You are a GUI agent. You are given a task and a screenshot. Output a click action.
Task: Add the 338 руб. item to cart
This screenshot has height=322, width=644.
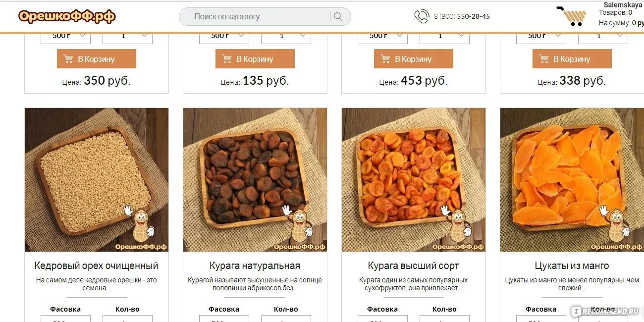(572, 59)
